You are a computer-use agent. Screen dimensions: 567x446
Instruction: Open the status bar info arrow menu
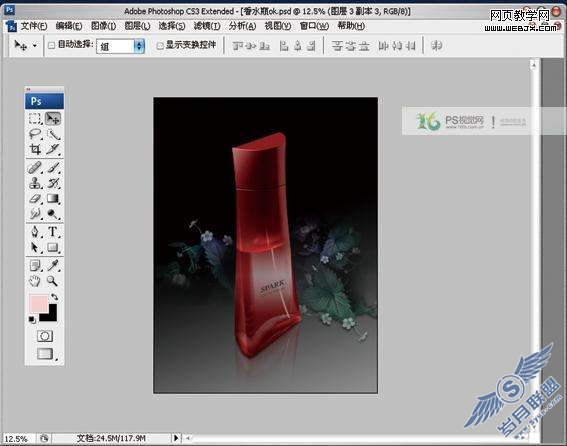click(175, 438)
